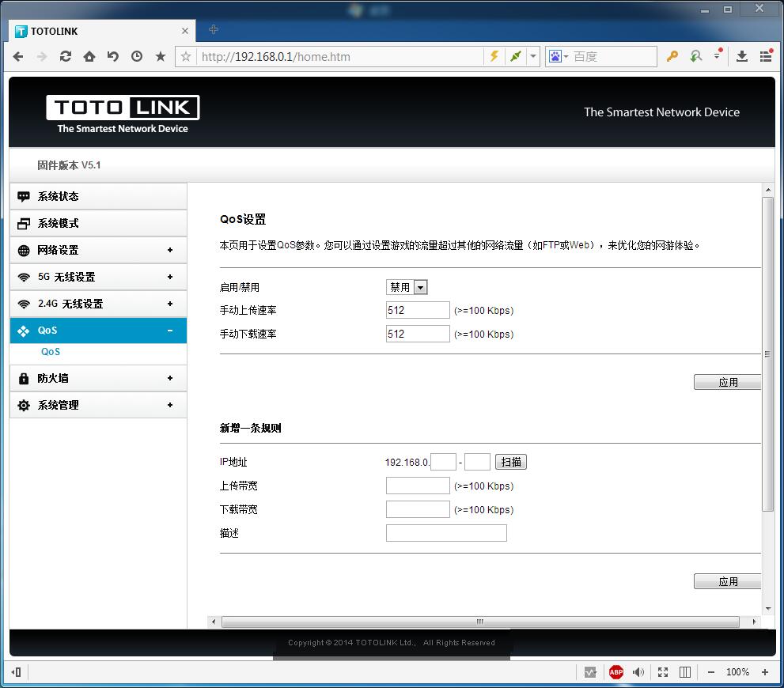Click the 防火墙 lock icon
Image resolution: width=784 pixels, height=688 pixels.
point(24,378)
